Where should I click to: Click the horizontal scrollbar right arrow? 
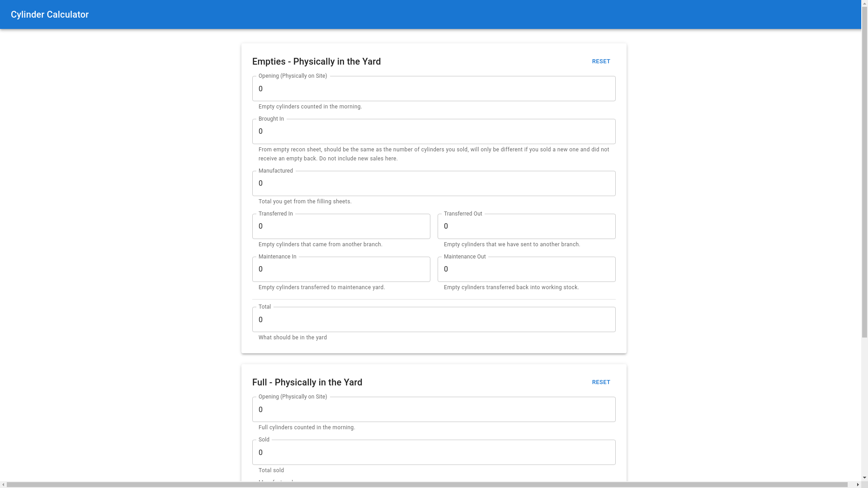(x=858, y=485)
